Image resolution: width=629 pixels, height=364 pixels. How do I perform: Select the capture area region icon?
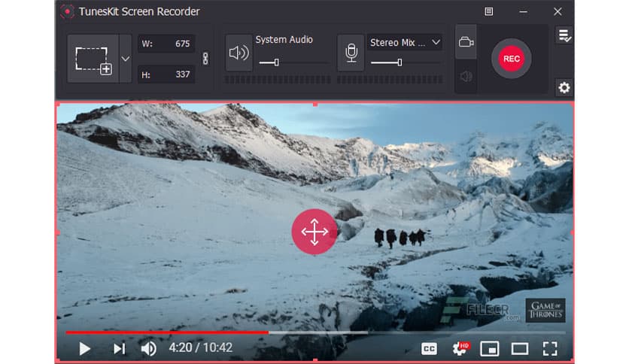(93, 59)
